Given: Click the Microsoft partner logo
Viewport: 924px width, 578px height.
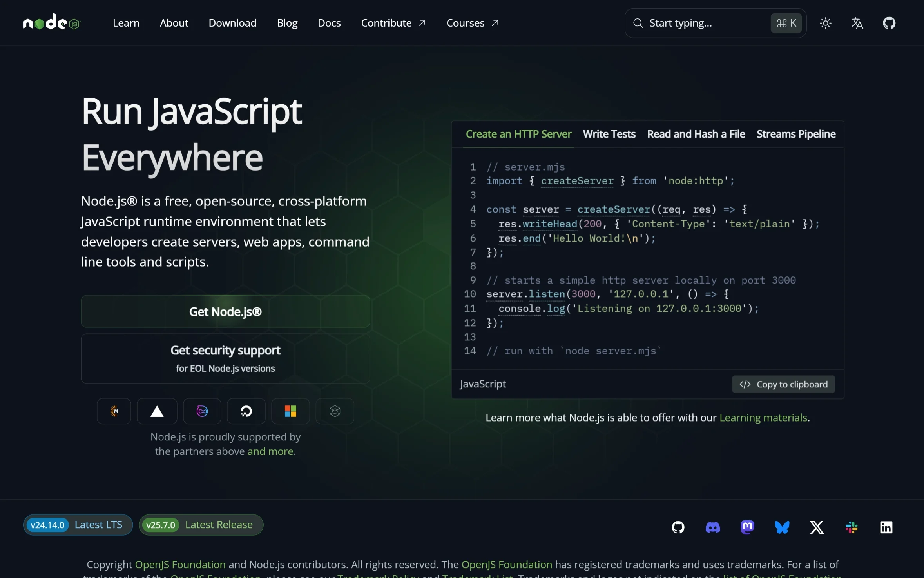Looking at the screenshot, I should (290, 411).
